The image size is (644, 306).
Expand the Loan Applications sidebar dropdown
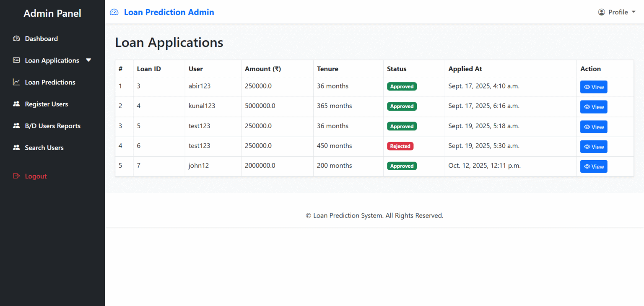click(88, 60)
